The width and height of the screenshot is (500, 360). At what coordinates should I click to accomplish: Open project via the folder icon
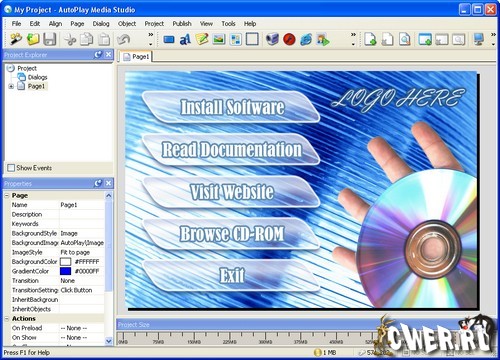click(x=33, y=39)
